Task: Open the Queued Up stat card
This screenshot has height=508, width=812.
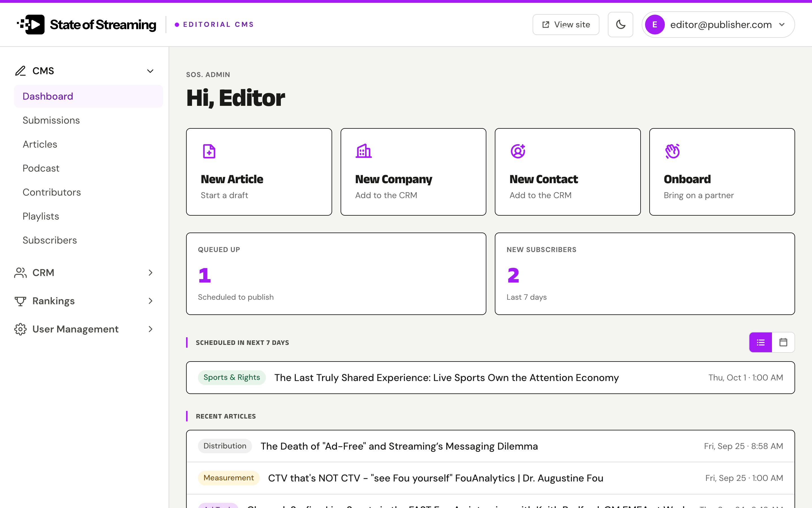Action: pyautogui.click(x=336, y=274)
